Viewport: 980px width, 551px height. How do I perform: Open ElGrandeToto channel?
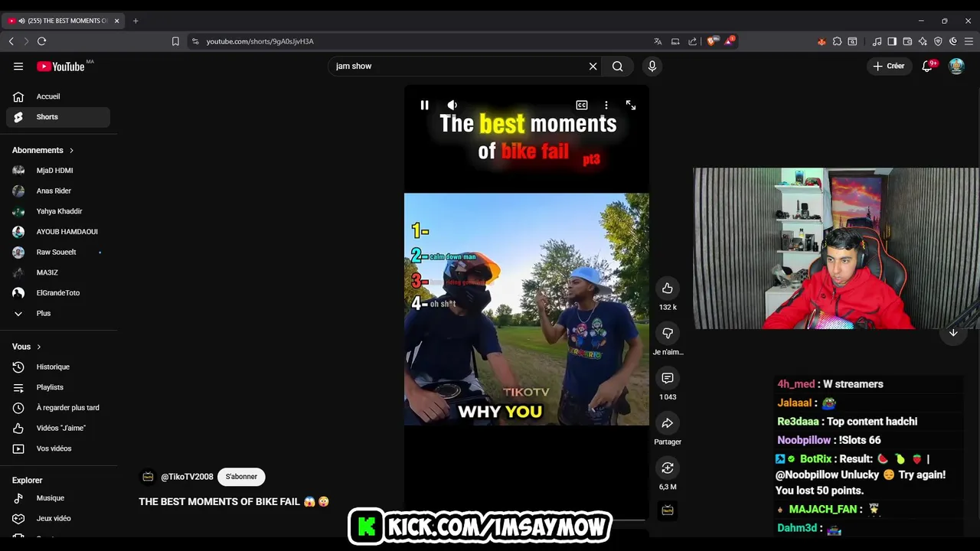point(58,293)
